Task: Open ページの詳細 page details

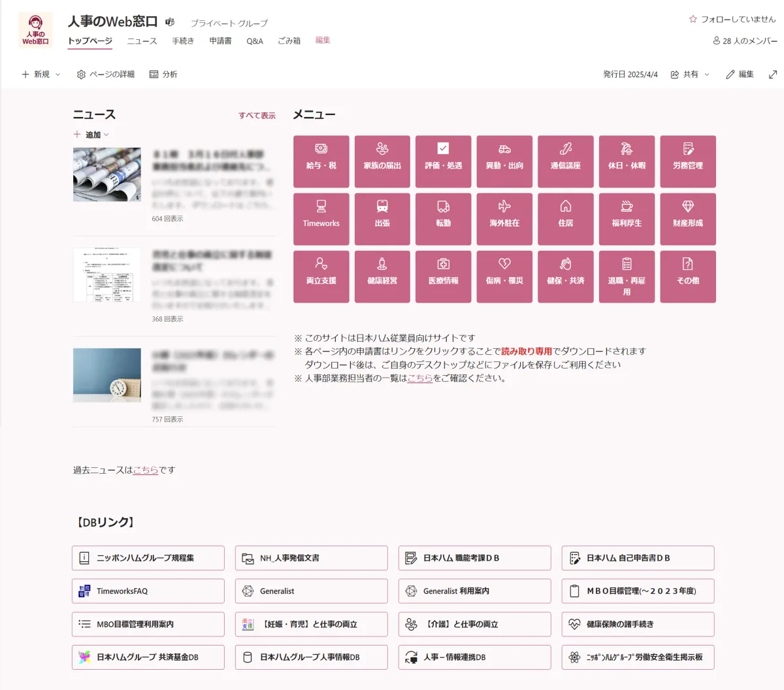Action: [106, 74]
